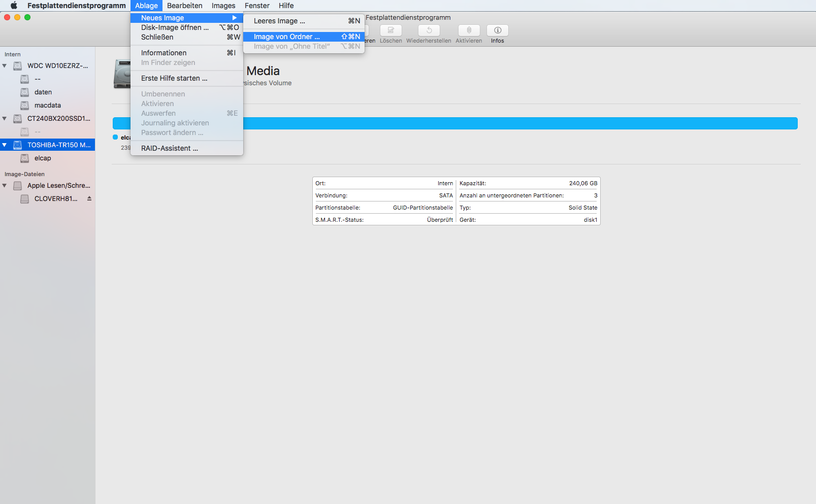Viewport: 816px width, 504px height.
Task: Select the Apple Lesen/Schre... disk image icon
Action: pyautogui.click(x=18, y=185)
